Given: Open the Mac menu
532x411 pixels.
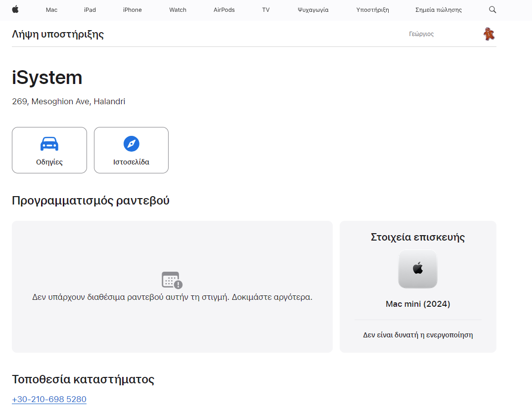Looking at the screenshot, I should coord(51,10).
